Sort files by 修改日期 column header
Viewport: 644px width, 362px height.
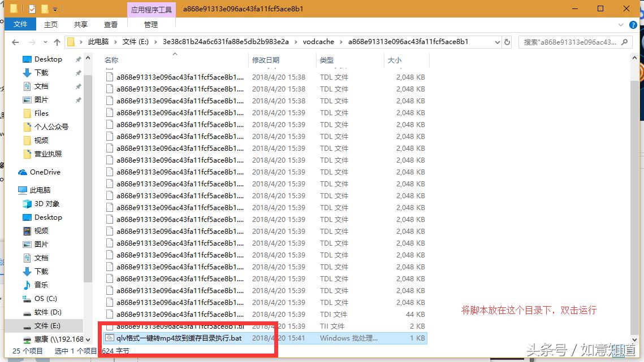[266, 60]
